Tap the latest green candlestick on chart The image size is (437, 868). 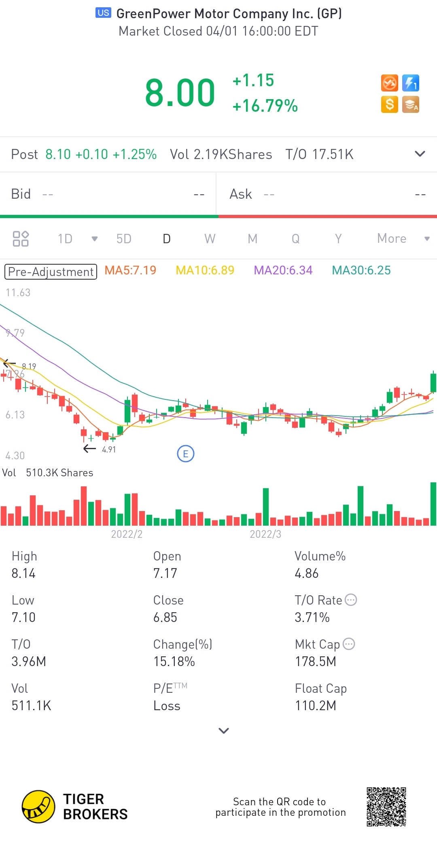433,382
